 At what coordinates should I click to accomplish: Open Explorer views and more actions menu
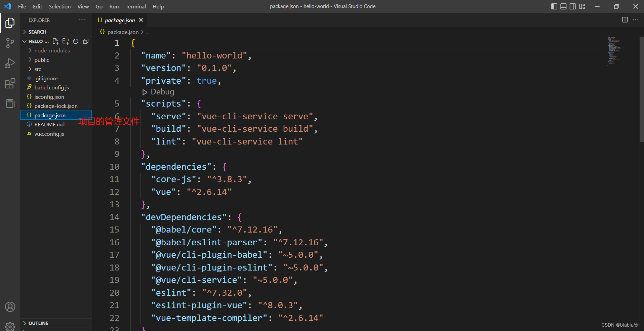coord(82,20)
